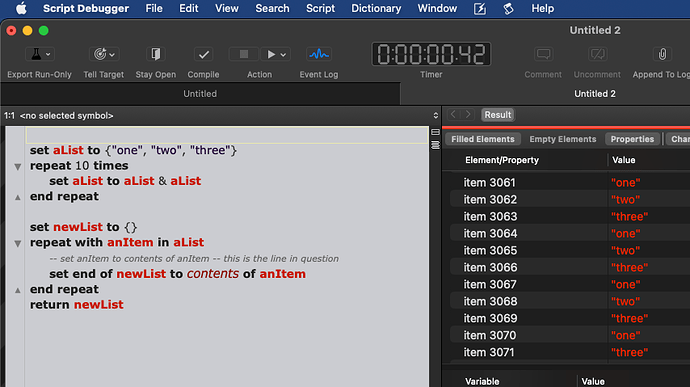Open the Tell Target dropdown arrow
The image size is (690, 387).
tap(112, 55)
